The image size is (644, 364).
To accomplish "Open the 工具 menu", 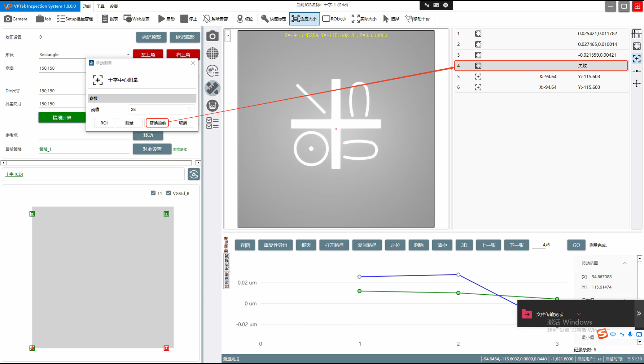I will click(100, 6).
